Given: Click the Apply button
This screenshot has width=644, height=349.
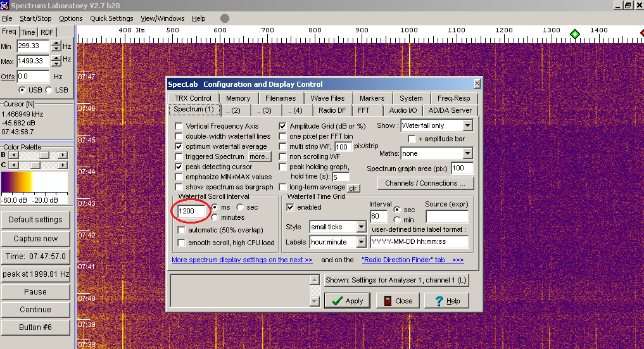Looking at the screenshot, I should tap(347, 301).
